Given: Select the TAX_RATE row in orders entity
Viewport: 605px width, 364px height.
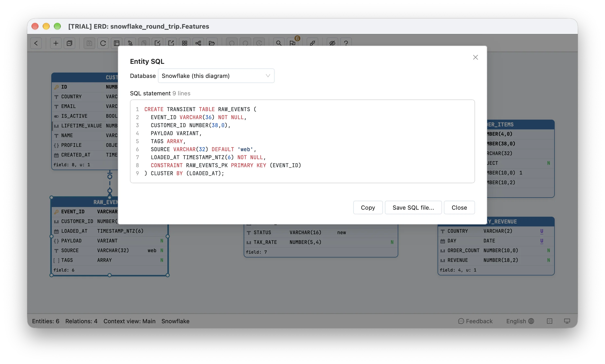Looking at the screenshot, I should click(x=321, y=242).
